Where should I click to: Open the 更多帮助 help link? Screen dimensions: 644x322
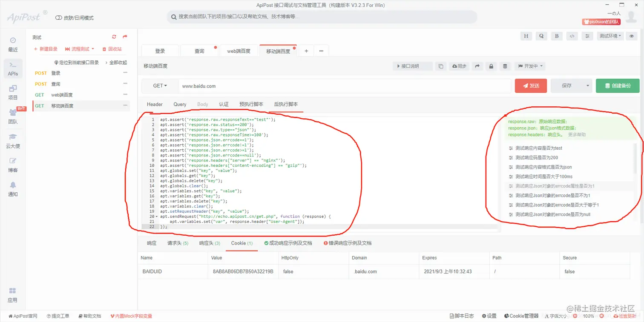pyautogui.click(x=577, y=134)
